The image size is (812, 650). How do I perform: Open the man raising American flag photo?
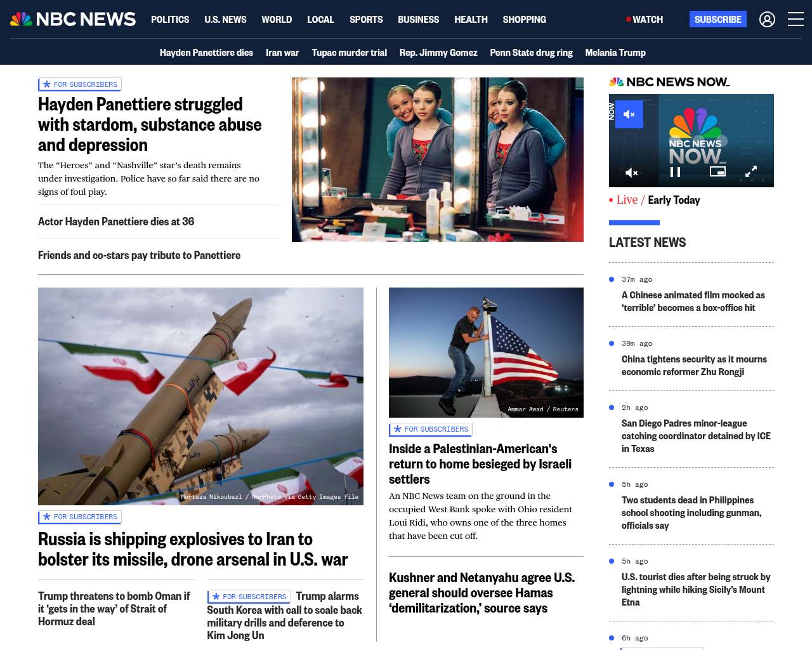(x=486, y=352)
